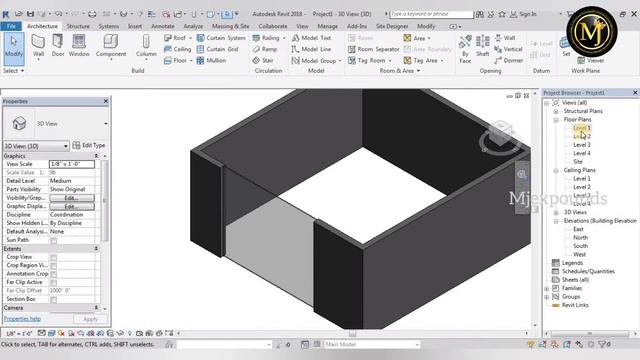Open the Properties help link
This screenshot has height=360, width=640.
pos(22,319)
